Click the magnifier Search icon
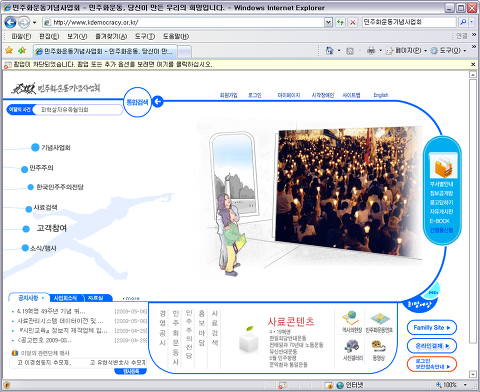This screenshot has height=392, width=480. [x=463, y=22]
